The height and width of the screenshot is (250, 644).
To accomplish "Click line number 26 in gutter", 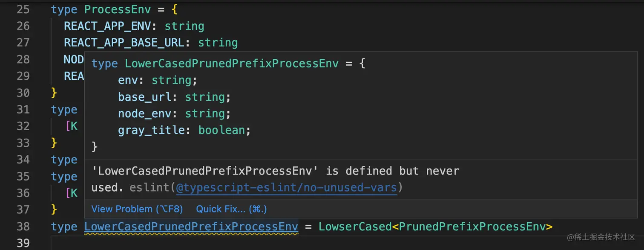I will (23, 26).
